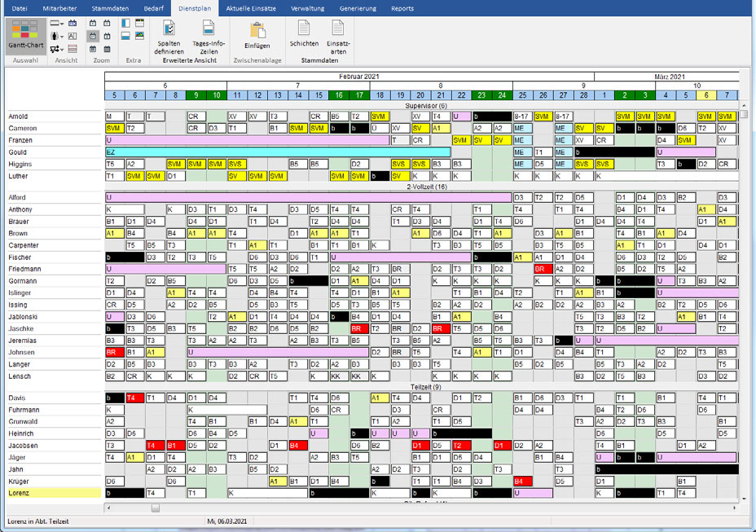The image size is (756, 532).
Task: Switch to the Mitarbeiter tab
Action: (59, 8)
